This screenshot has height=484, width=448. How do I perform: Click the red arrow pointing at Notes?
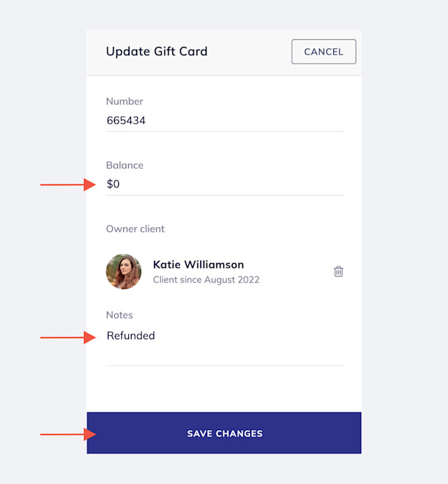tap(68, 337)
